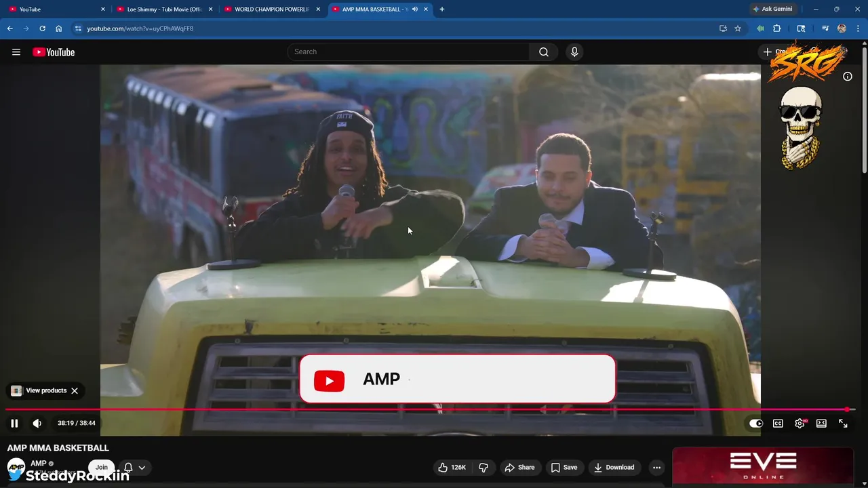Install app icon in address bar
Screen dimensions: 868x488
coord(723,28)
